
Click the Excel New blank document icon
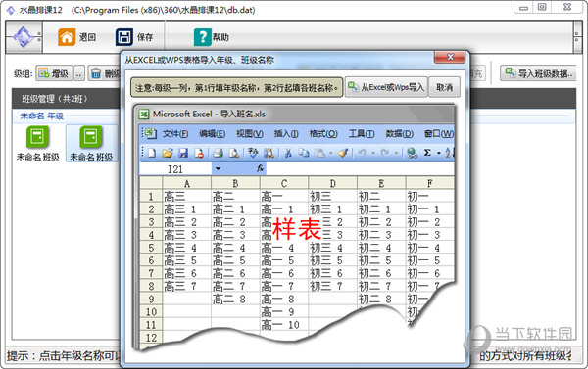tap(152, 153)
